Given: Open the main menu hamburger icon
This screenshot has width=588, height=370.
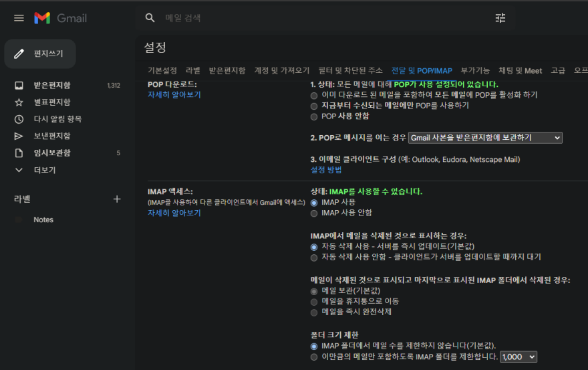Looking at the screenshot, I should coord(19,18).
